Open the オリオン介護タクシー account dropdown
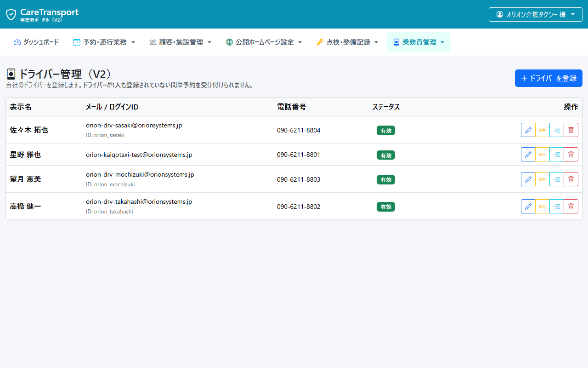The width and height of the screenshot is (588, 368). [x=536, y=14]
